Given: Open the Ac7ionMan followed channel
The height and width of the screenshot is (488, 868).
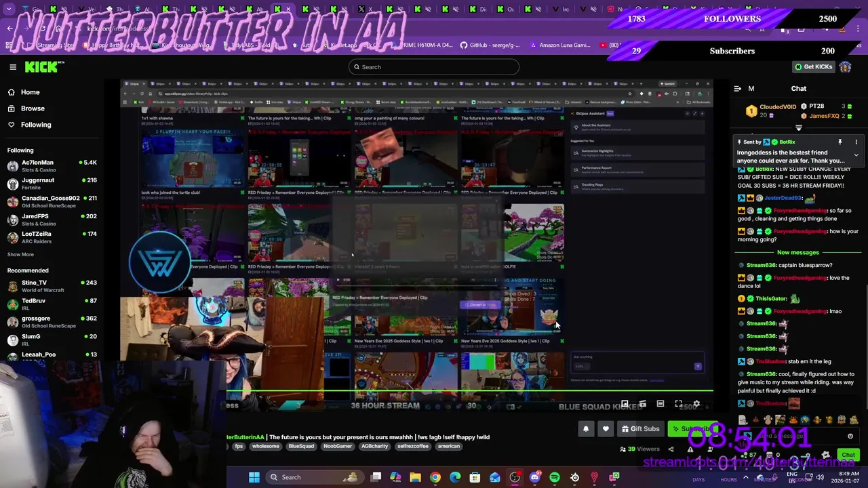Looking at the screenshot, I should coord(53,166).
